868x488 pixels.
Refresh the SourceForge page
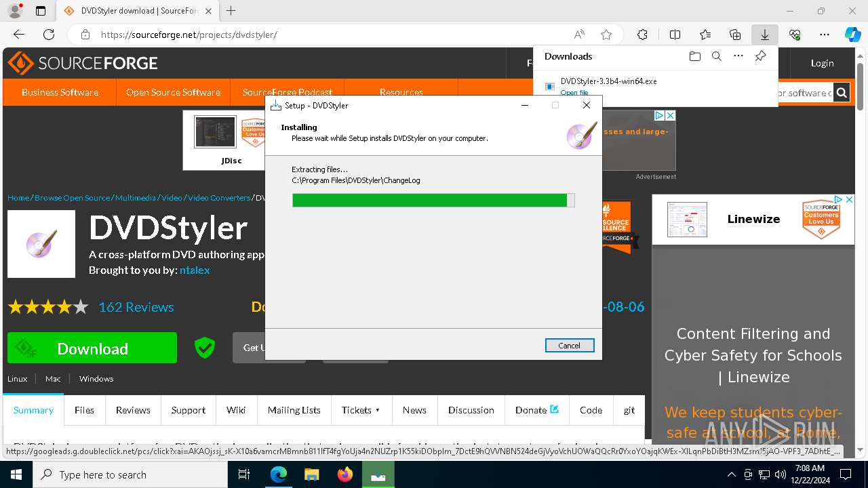click(49, 35)
